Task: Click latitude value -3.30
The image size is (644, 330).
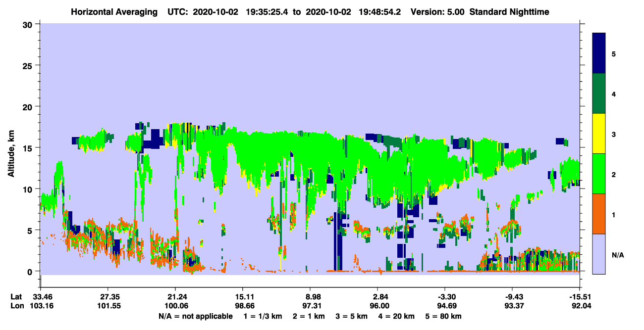Action: [x=445, y=297]
